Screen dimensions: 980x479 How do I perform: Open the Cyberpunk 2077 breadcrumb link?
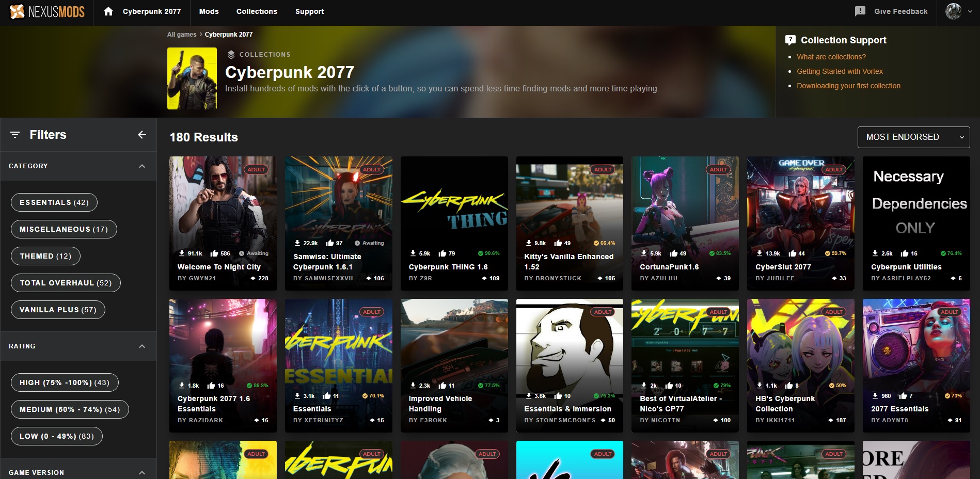coord(229,35)
